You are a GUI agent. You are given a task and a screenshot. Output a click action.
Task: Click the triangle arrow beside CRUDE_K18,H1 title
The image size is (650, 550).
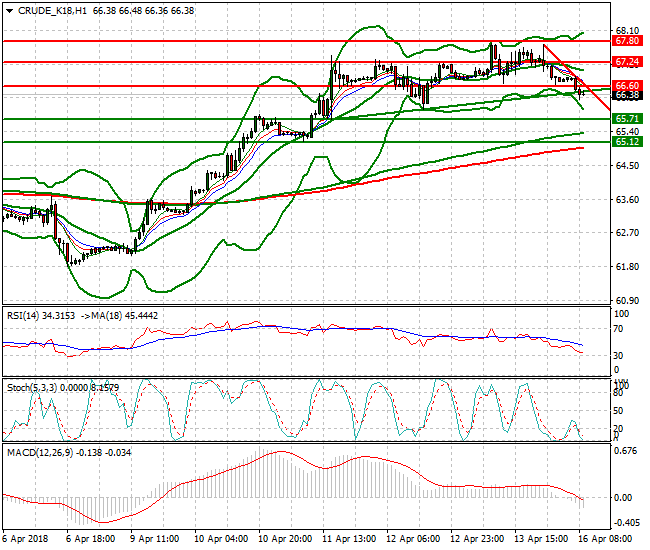(x=10, y=11)
